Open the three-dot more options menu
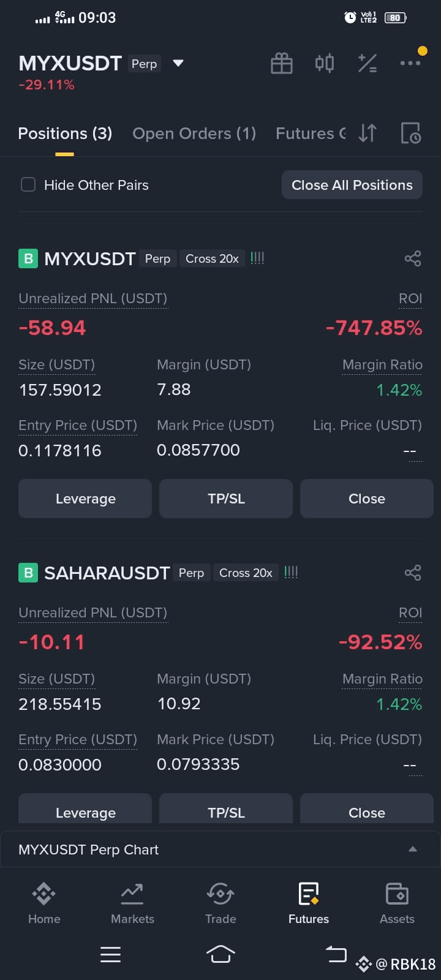The height and width of the screenshot is (980, 441). click(x=410, y=63)
